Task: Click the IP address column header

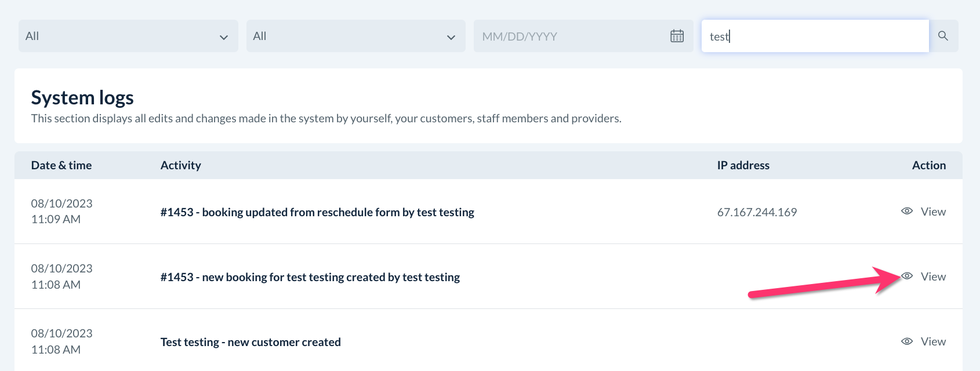Action: pyautogui.click(x=743, y=165)
